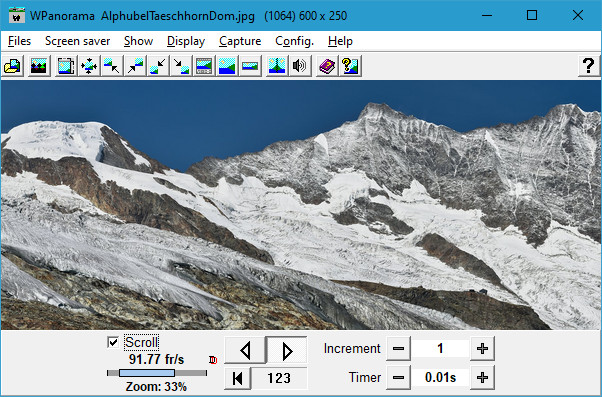Open the Screen saver menu
The height and width of the screenshot is (397, 602).
78,41
